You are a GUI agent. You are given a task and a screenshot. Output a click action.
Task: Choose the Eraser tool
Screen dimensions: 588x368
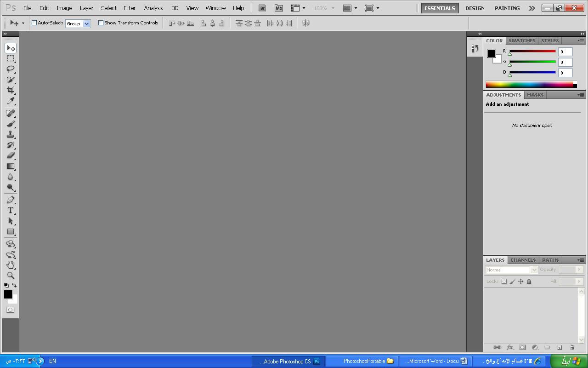click(x=10, y=155)
